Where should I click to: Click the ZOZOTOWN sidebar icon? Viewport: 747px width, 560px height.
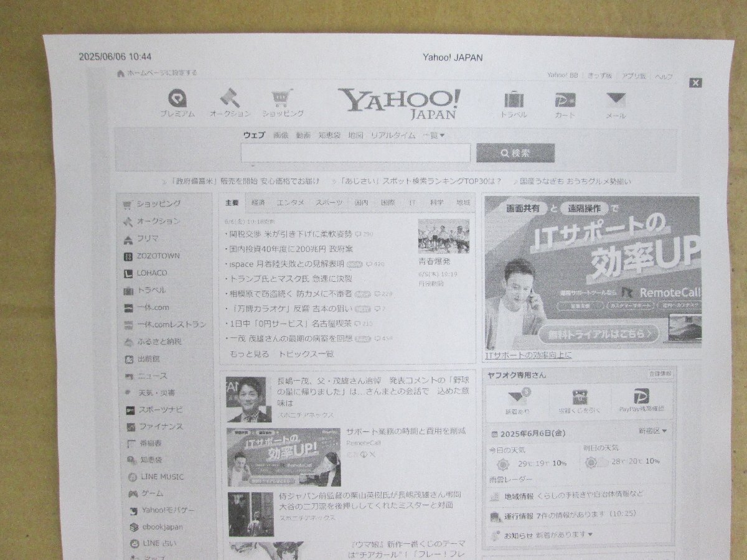click(x=128, y=256)
